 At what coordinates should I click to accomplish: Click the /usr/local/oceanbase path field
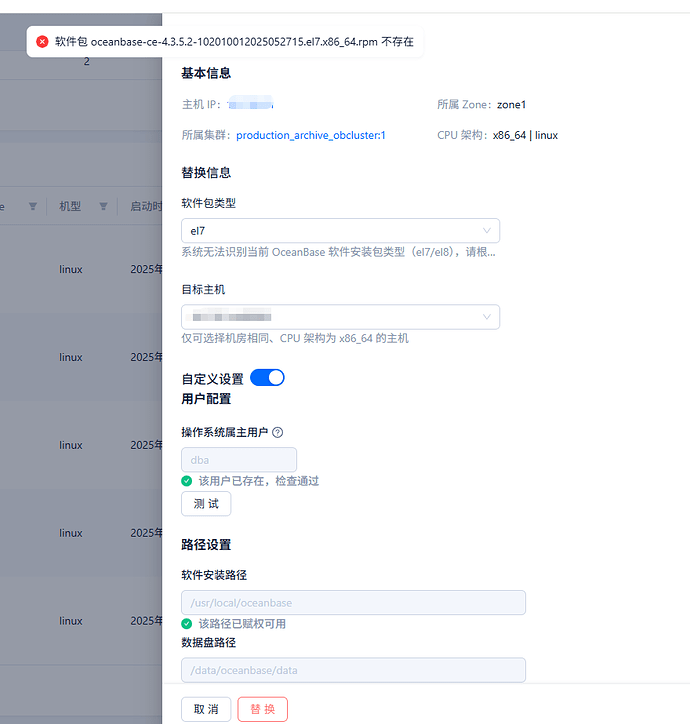(x=353, y=603)
